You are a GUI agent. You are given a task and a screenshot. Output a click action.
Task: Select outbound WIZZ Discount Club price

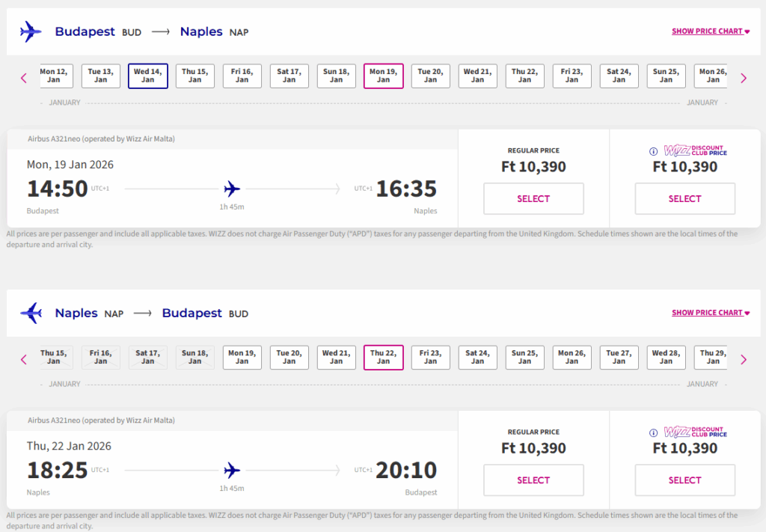pyautogui.click(x=684, y=199)
